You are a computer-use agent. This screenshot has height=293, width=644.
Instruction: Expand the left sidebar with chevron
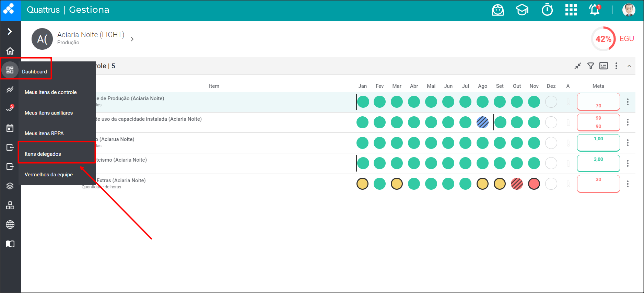(x=10, y=32)
